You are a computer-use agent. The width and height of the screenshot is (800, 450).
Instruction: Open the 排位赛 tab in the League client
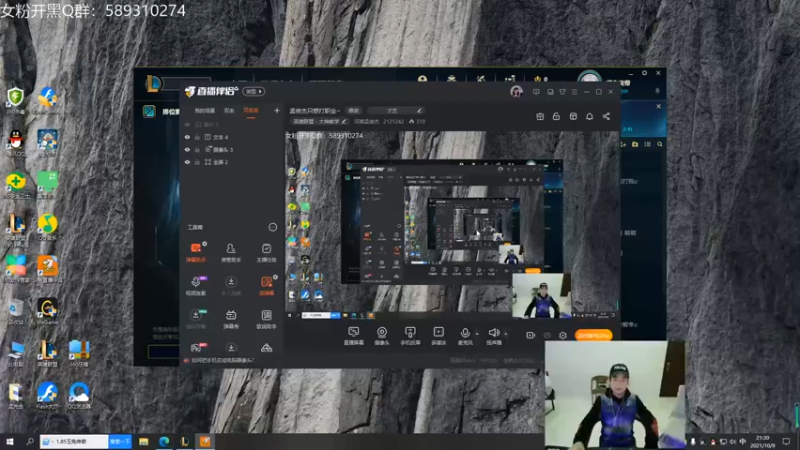click(170, 112)
